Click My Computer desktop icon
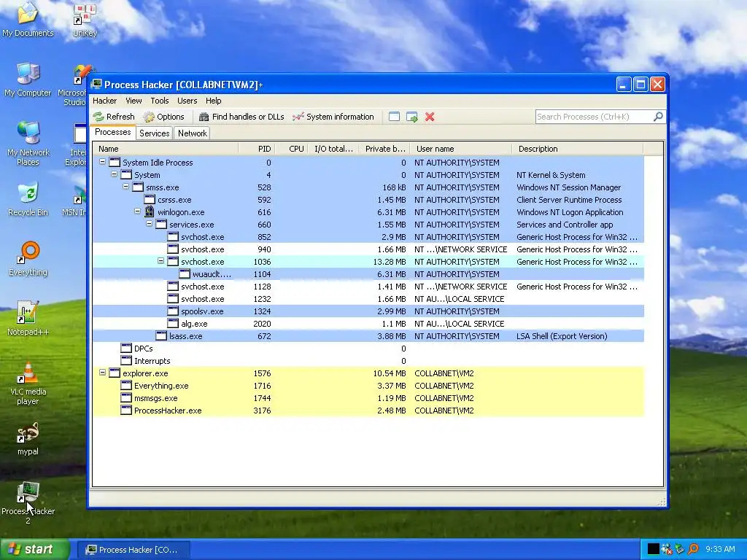Screen dimensions: 747x560 [x=28, y=79]
